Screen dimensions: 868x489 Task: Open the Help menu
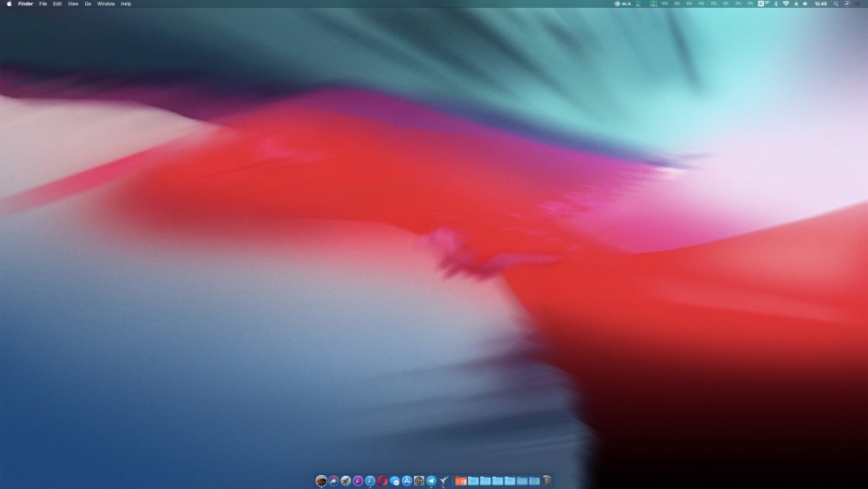(x=126, y=3)
